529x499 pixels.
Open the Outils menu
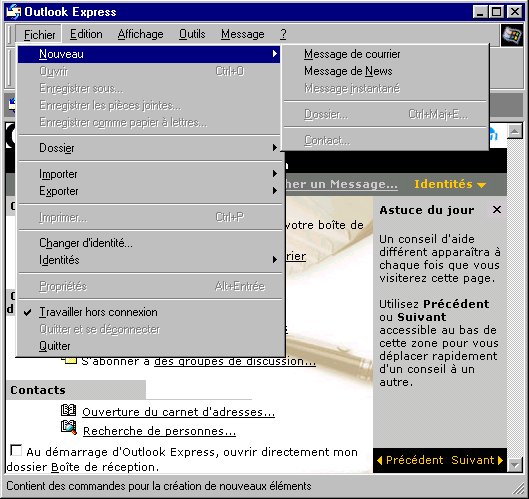(192, 34)
